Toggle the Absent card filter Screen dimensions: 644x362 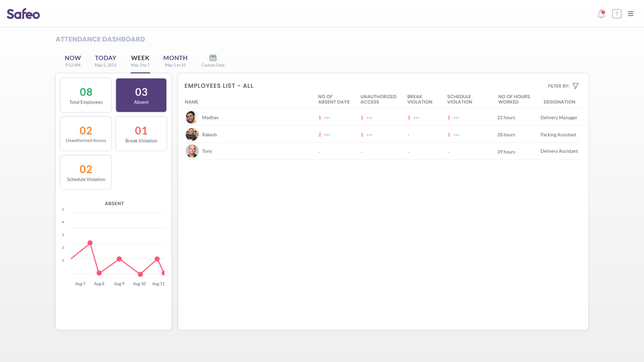141,95
